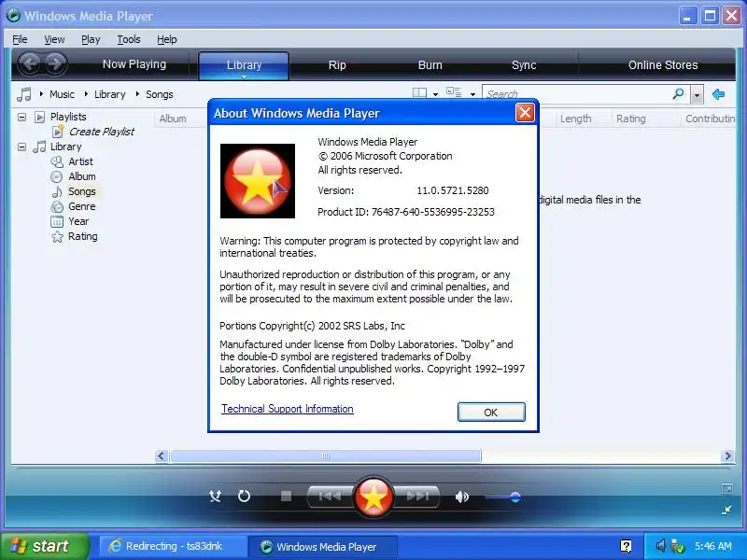Click the Create Playlist icon

pos(58,131)
